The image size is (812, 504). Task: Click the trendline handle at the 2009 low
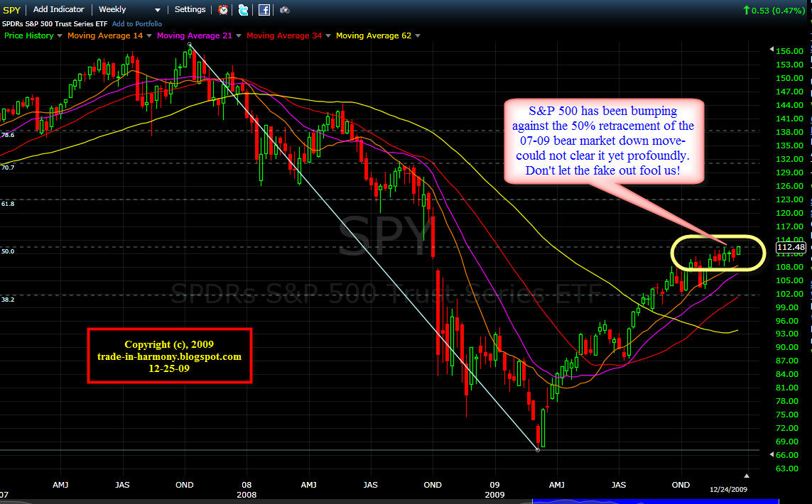(x=538, y=449)
